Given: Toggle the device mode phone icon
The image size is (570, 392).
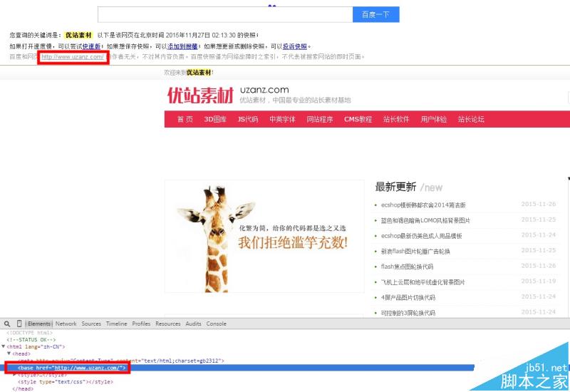Looking at the screenshot, I should click(x=19, y=324).
